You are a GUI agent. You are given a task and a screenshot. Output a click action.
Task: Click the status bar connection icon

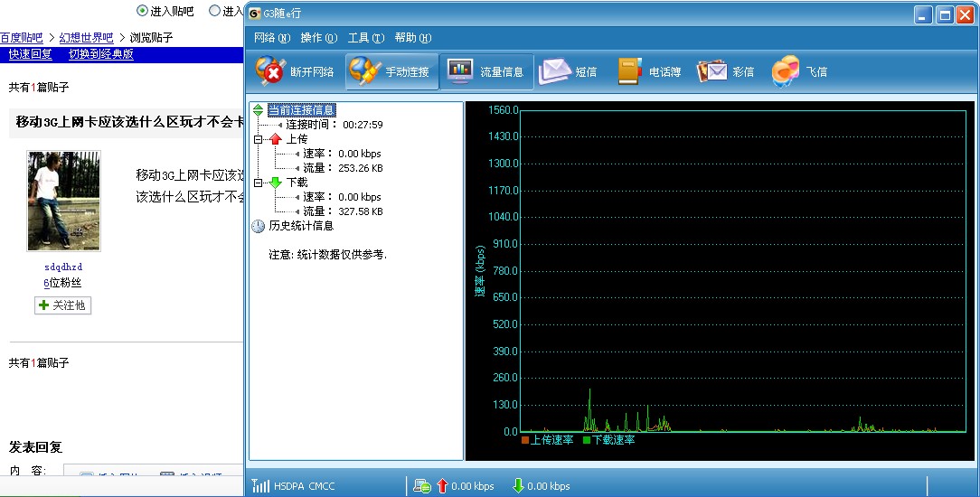click(x=422, y=486)
